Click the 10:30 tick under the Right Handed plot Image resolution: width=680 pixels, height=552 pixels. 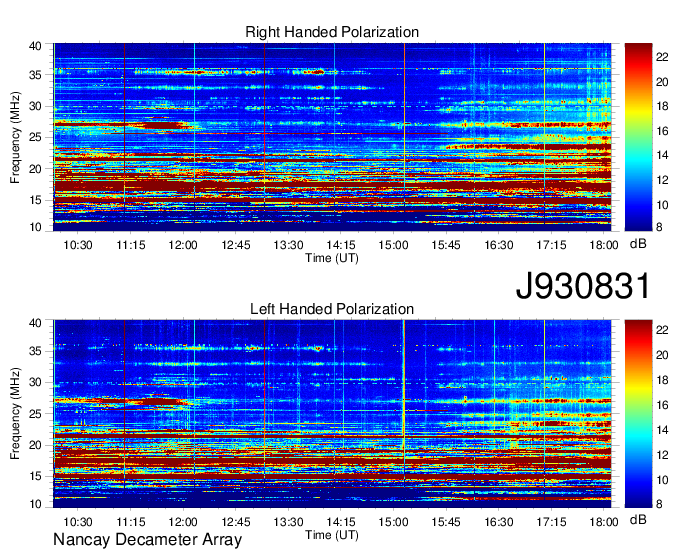78,245
